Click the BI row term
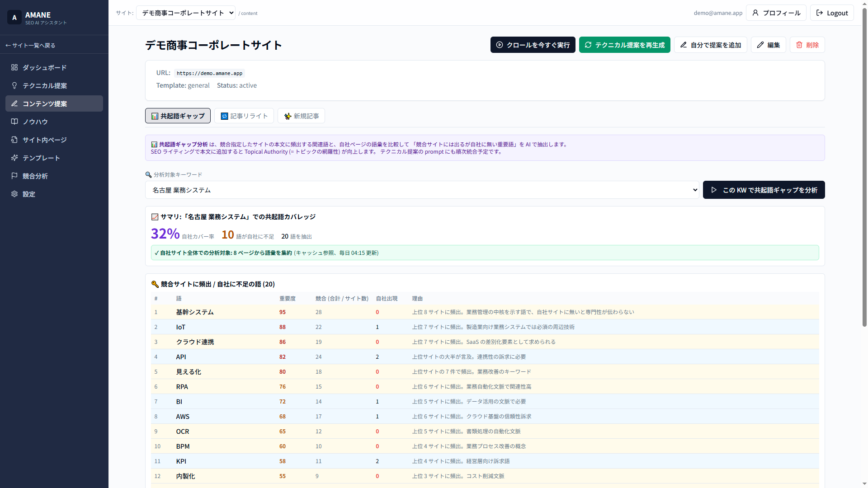The image size is (868, 488). click(x=179, y=402)
